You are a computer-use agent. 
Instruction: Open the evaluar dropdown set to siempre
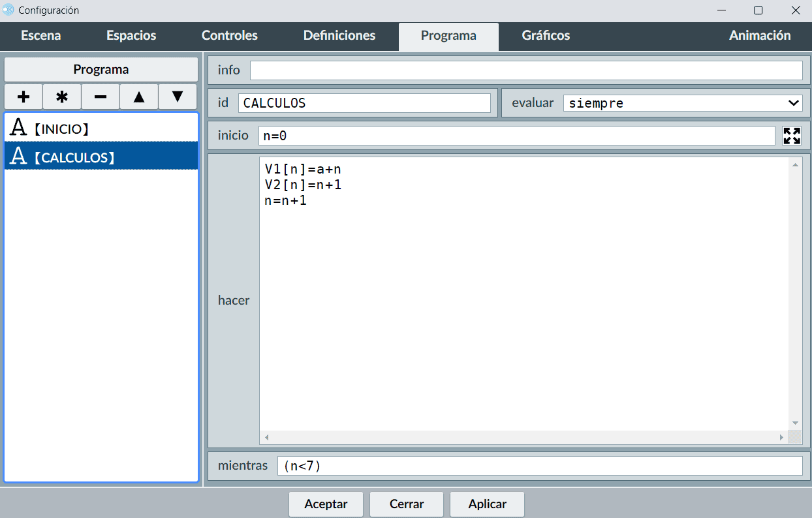682,103
